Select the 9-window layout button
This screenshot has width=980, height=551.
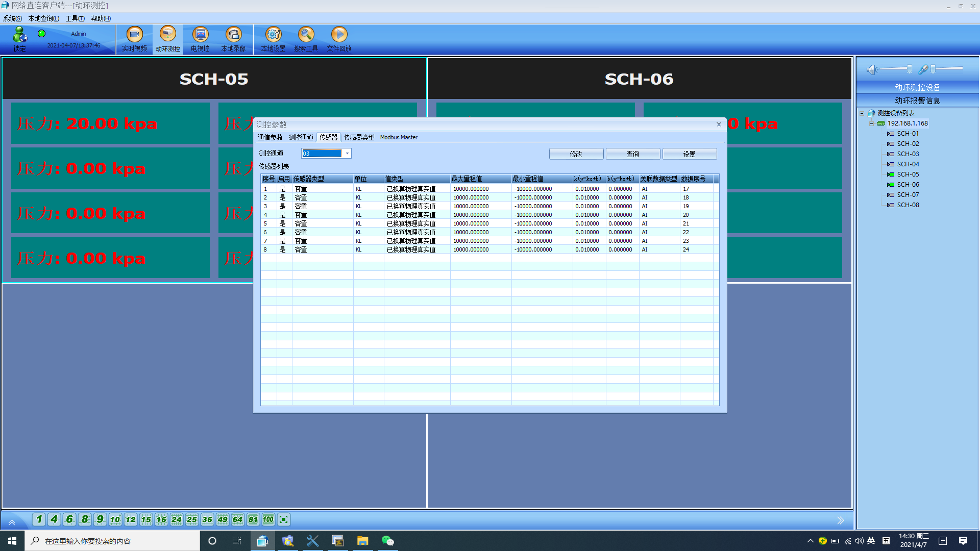(x=100, y=519)
